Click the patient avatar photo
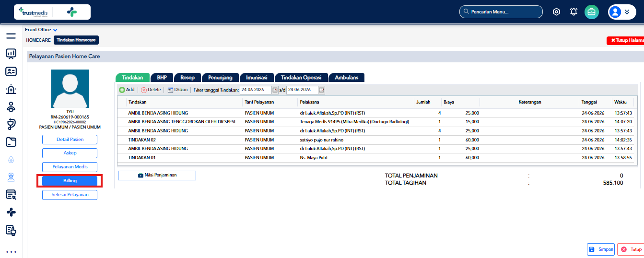 coord(70,89)
